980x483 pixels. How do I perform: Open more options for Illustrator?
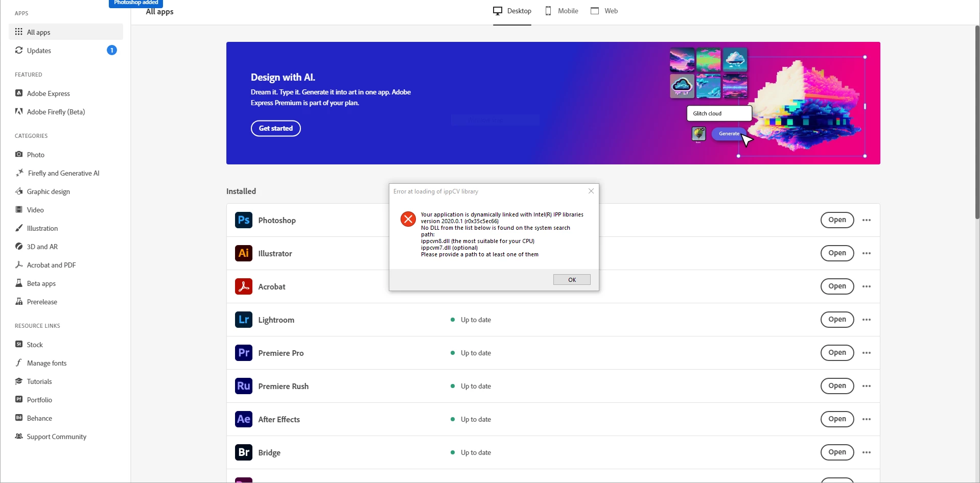coord(867,253)
